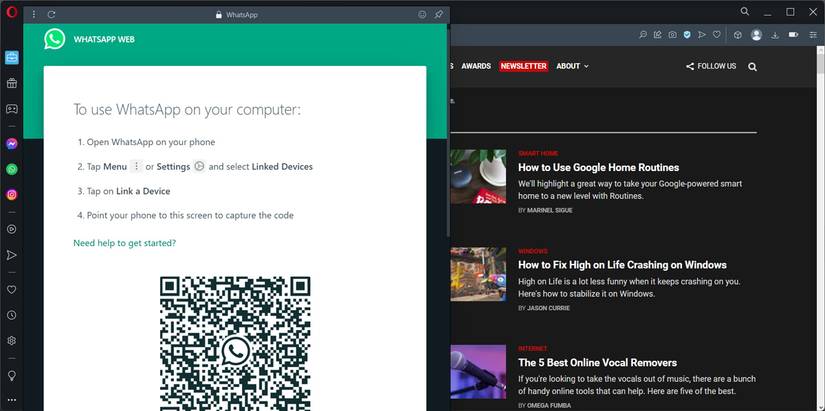Click the INTERNET category label
Screen dimensions: 825x411
532,349
